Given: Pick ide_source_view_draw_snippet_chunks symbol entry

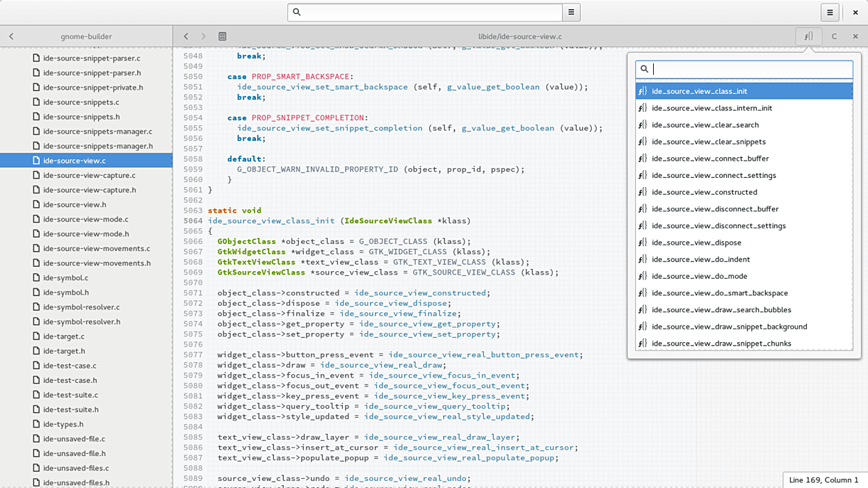Looking at the screenshot, I should [721, 343].
